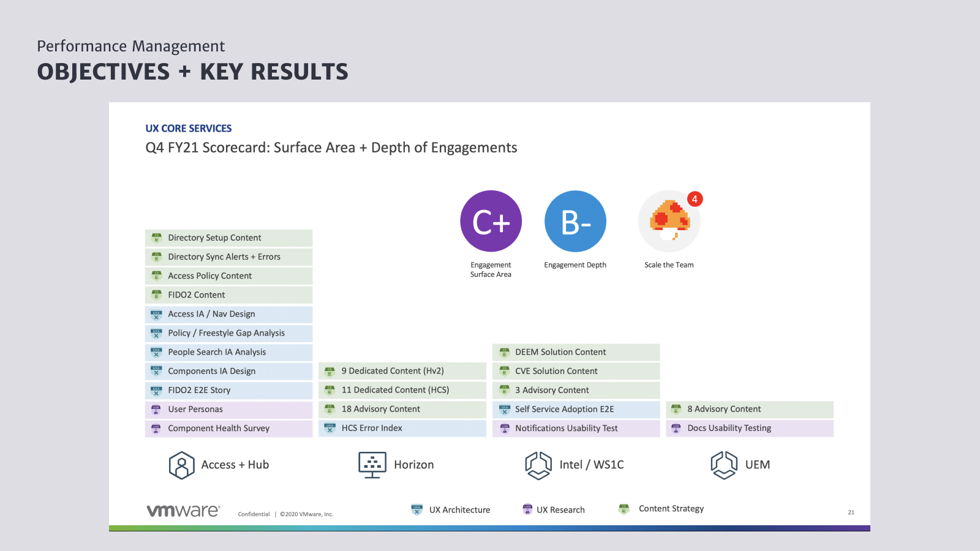Click the pixel mushroom Scale the Team icon
This screenshot has width=980, height=551.
(668, 222)
